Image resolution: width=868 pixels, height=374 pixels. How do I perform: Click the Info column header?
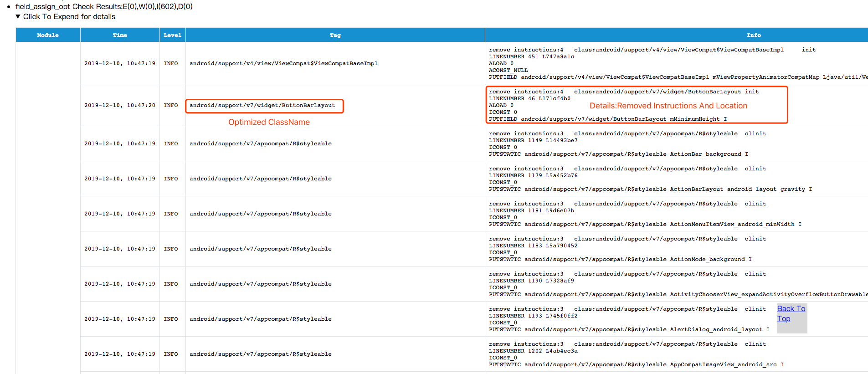pos(677,35)
